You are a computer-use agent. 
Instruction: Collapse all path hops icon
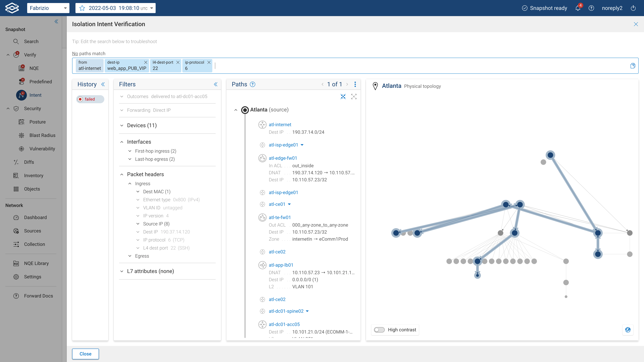click(x=343, y=97)
